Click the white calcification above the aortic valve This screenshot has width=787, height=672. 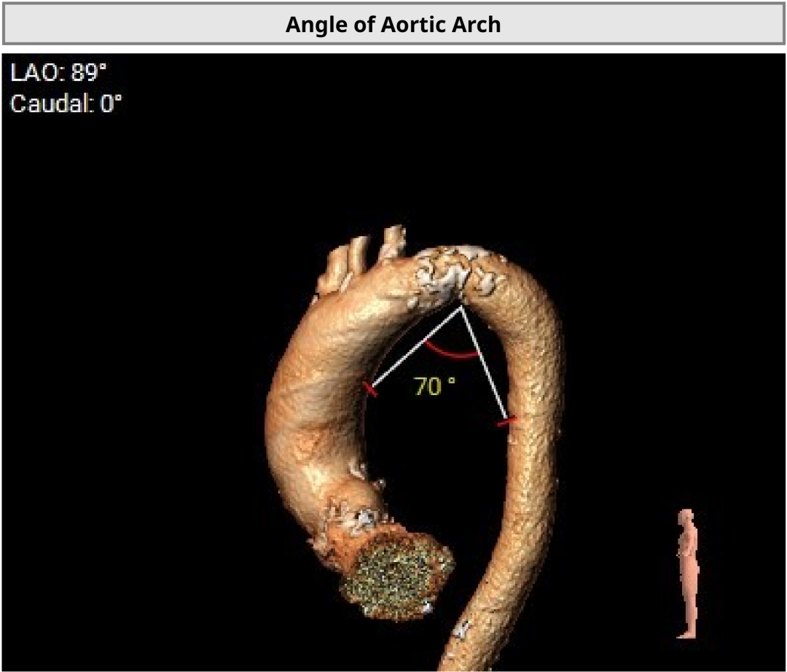[x=362, y=518]
